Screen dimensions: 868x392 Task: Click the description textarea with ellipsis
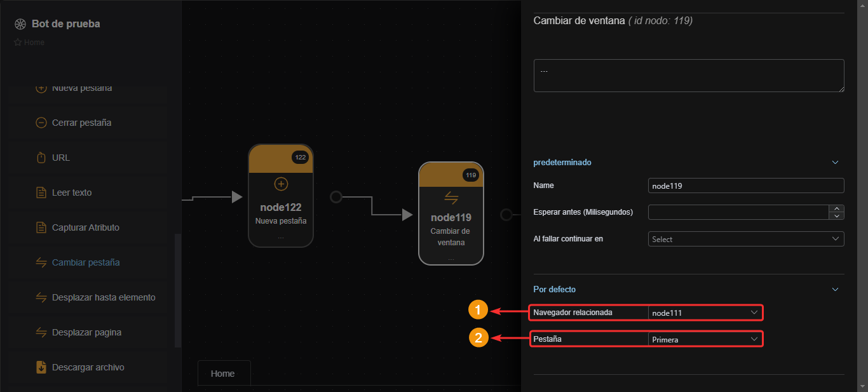click(x=689, y=76)
